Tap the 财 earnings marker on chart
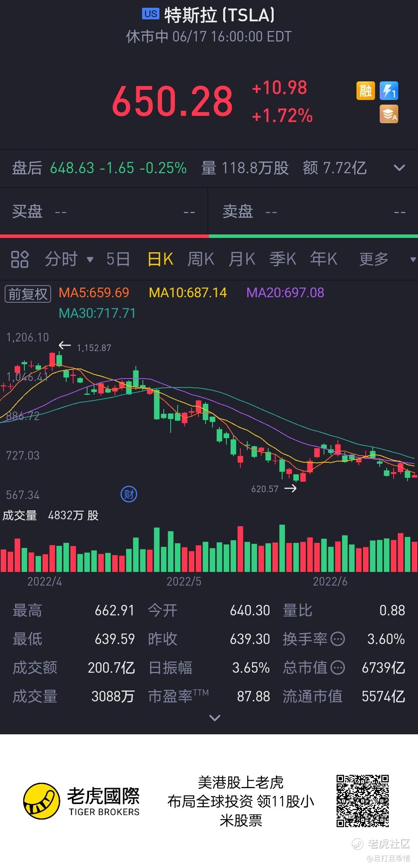 pyautogui.click(x=129, y=494)
